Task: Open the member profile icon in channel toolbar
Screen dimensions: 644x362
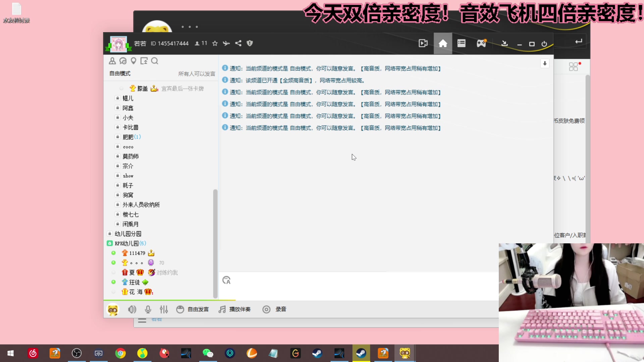Action: (x=112, y=61)
